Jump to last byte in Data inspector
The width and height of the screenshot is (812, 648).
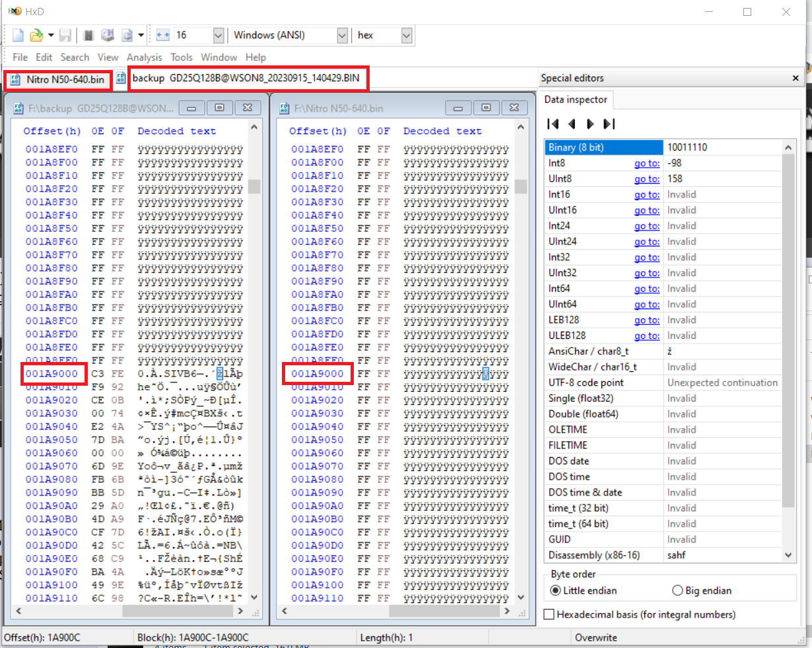[x=609, y=124]
